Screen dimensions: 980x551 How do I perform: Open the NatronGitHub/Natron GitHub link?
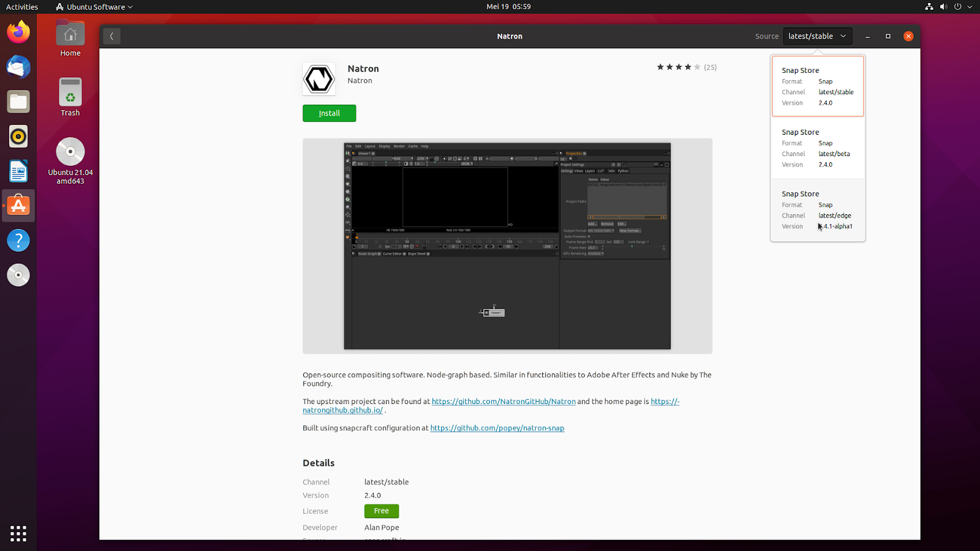(503, 402)
